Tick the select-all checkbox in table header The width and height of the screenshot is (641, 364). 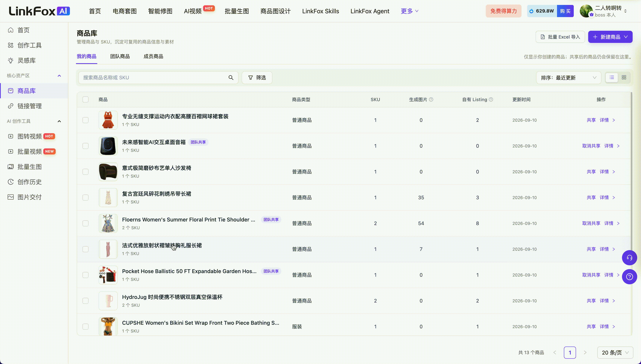click(x=85, y=99)
